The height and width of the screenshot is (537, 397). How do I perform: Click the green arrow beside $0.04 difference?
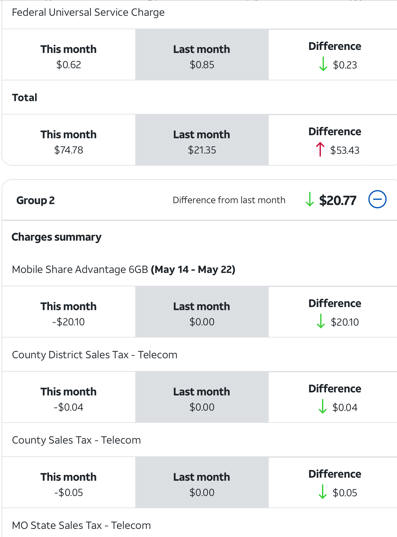click(x=322, y=407)
